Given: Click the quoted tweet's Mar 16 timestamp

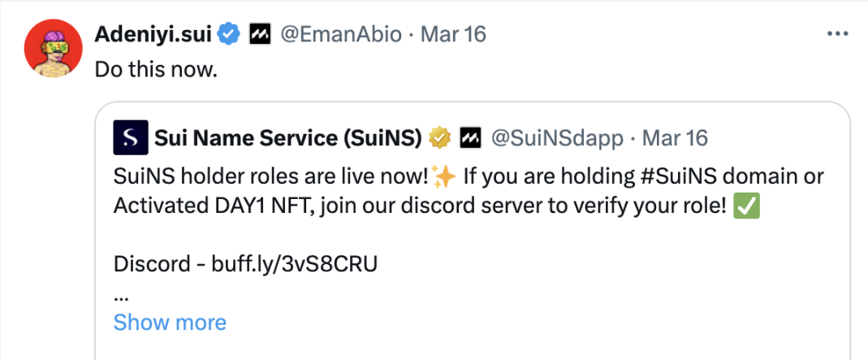Looking at the screenshot, I should 674,137.
